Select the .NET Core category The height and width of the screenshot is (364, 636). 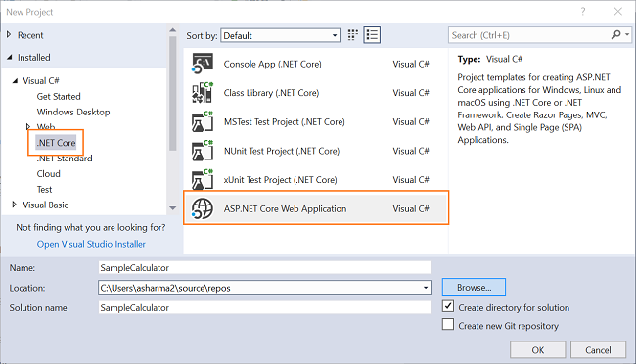click(56, 143)
